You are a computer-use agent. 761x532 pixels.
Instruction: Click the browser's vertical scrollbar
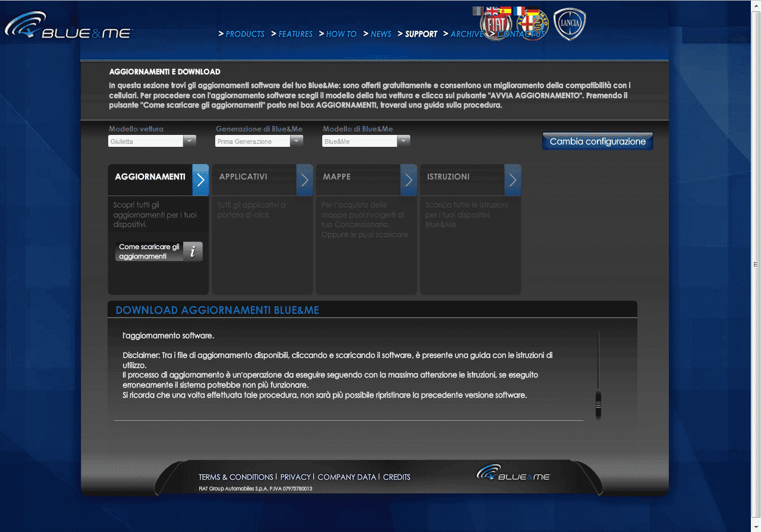click(x=756, y=266)
